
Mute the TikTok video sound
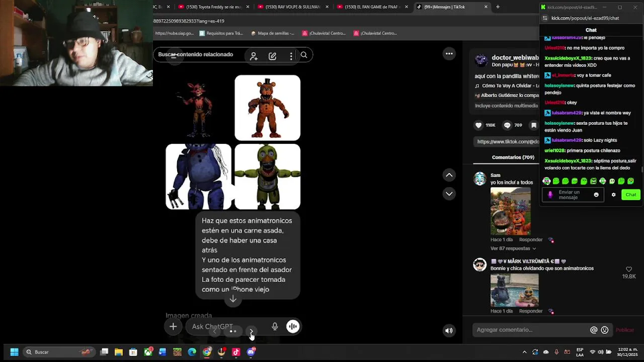pyautogui.click(x=449, y=330)
